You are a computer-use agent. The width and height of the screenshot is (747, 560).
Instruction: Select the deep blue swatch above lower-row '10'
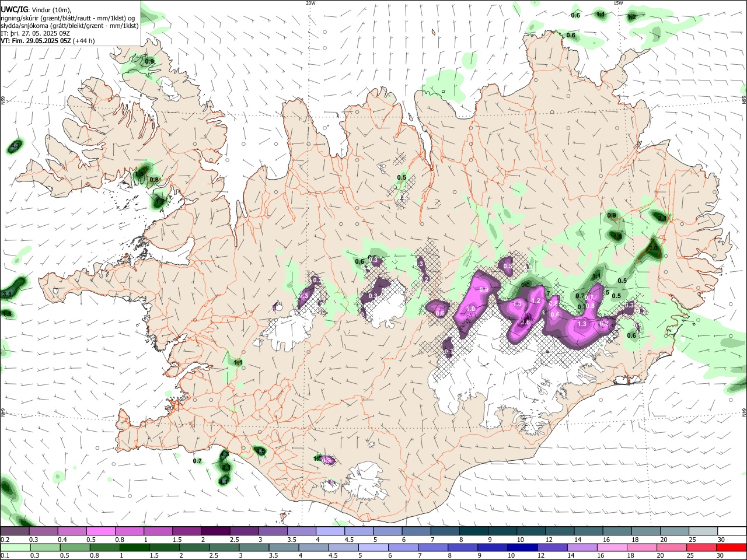522,547
